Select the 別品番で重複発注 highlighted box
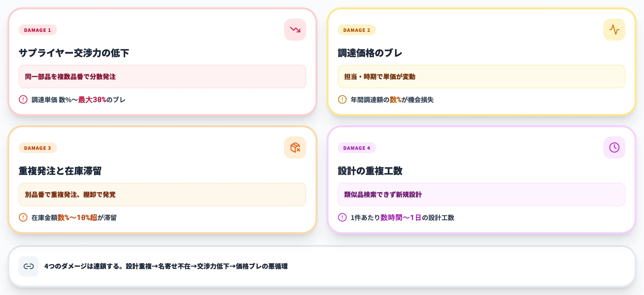 (162, 195)
